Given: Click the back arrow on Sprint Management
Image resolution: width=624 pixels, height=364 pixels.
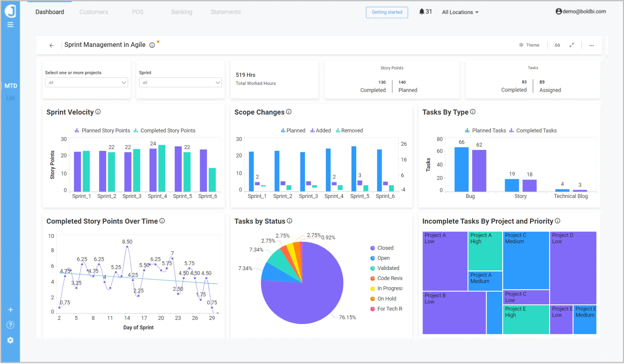Looking at the screenshot, I should pyautogui.click(x=51, y=45).
